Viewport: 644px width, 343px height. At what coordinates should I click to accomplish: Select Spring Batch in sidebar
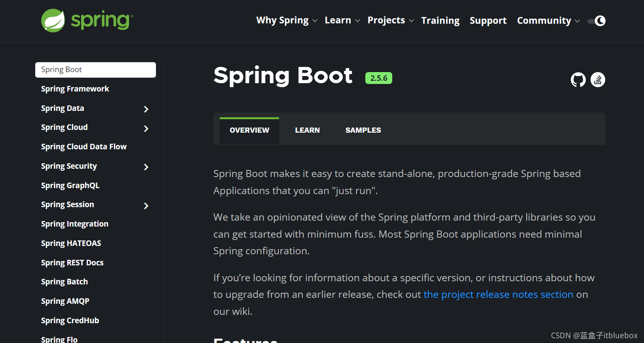pyautogui.click(x=65, y=282)
